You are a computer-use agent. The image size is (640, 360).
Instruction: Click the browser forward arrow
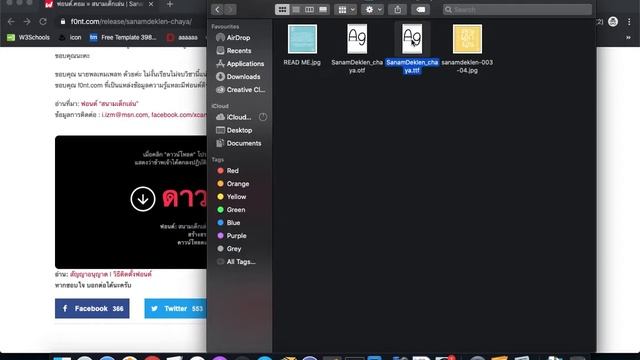(x=27, y=22)
